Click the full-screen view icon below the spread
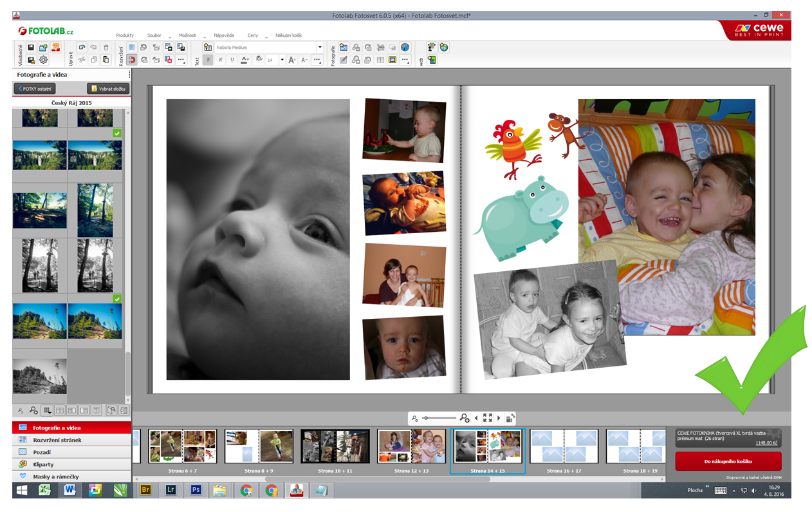812x512 pixels. pos(487,418)
